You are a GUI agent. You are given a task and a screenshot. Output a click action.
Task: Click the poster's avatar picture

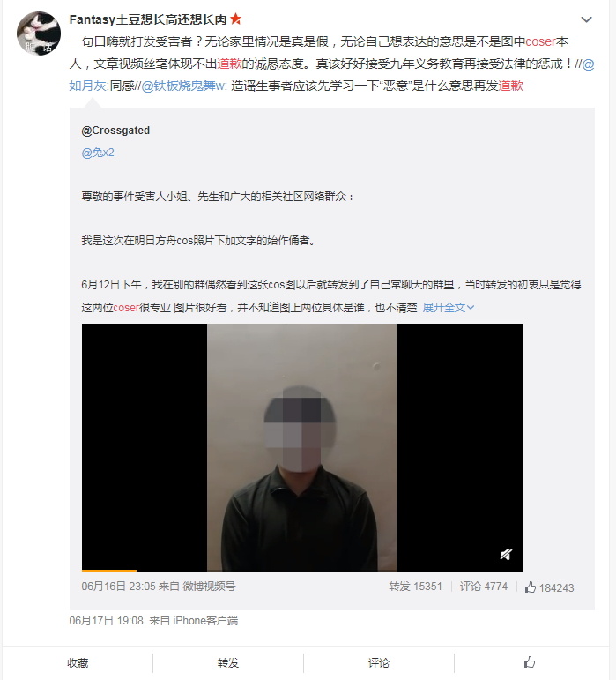coord(39,34)
